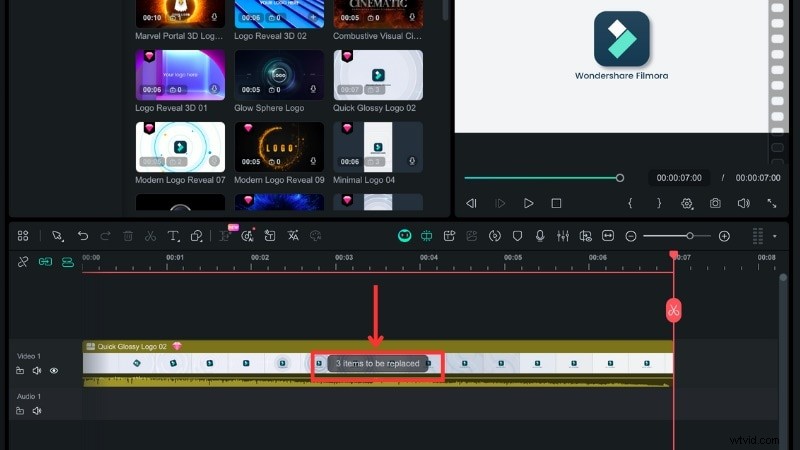Viewport: 800px width, 450px height.
Task: Step forward one frame in preview
Action: 500,203
